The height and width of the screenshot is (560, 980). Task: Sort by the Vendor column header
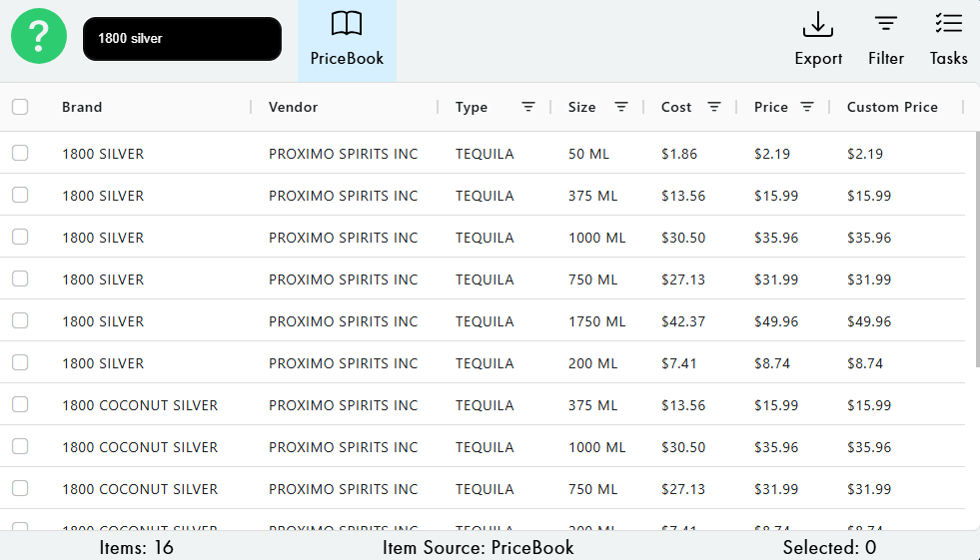(293, 107)
